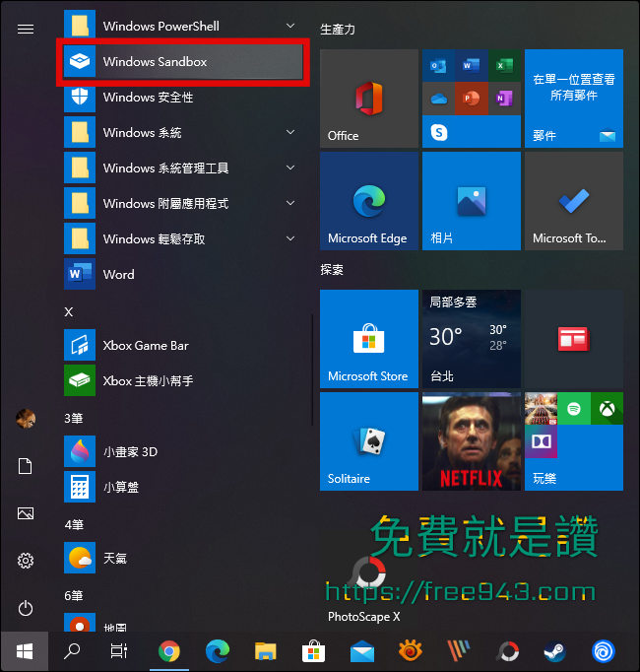Open Windows Sandbox from the app list
640x672 pixels.
coord(183,62)
